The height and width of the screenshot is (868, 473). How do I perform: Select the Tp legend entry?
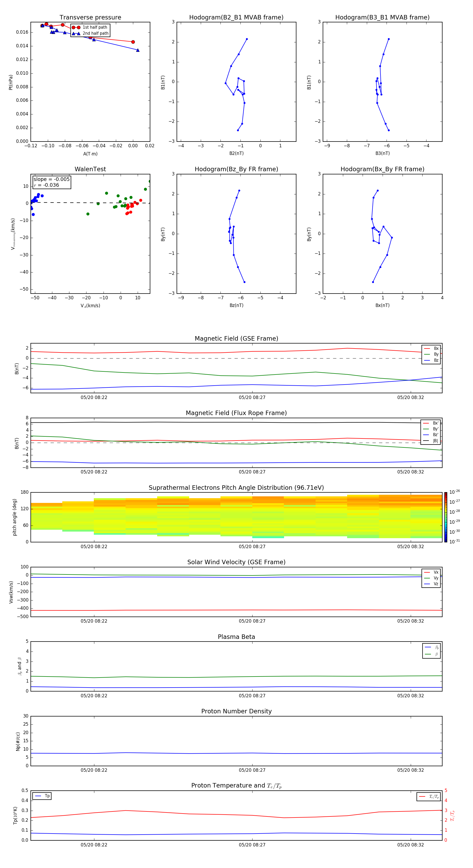[42, 796]
